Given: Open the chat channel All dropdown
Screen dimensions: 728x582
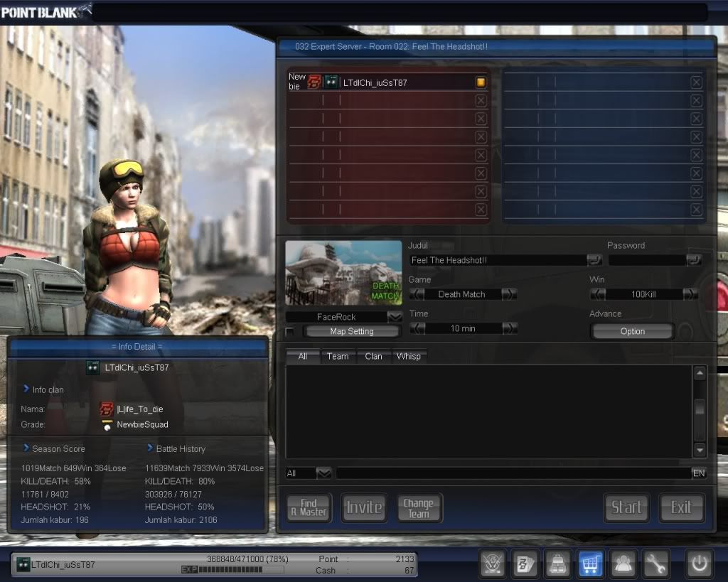Looking at the screenshot, I should pos(323,473).
